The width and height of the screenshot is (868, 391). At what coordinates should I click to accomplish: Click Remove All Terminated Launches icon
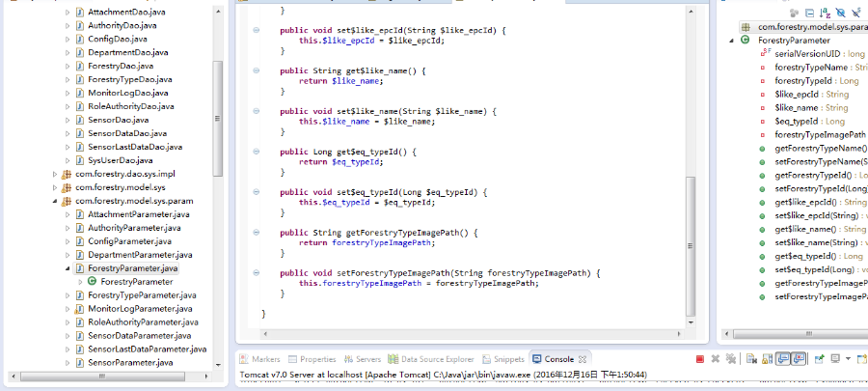tap(731, 359)
